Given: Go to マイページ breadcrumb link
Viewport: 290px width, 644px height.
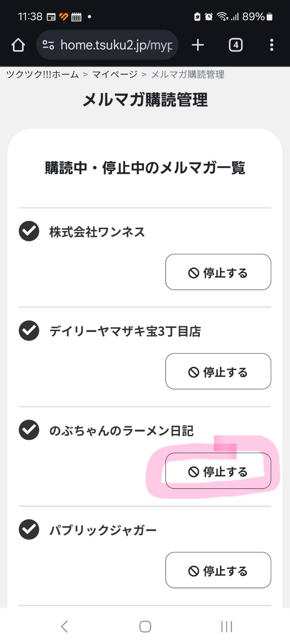Looking at the screenshot, I should click(115, 74).
